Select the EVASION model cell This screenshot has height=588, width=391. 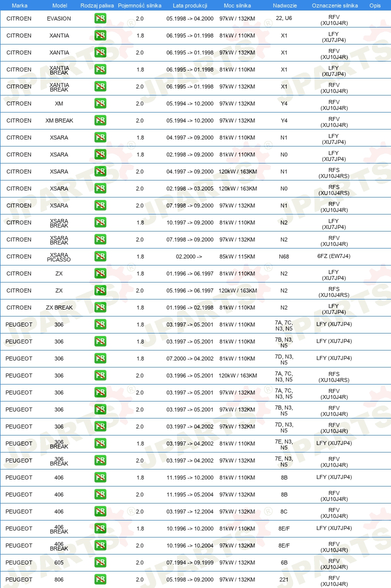click(59, 18)
